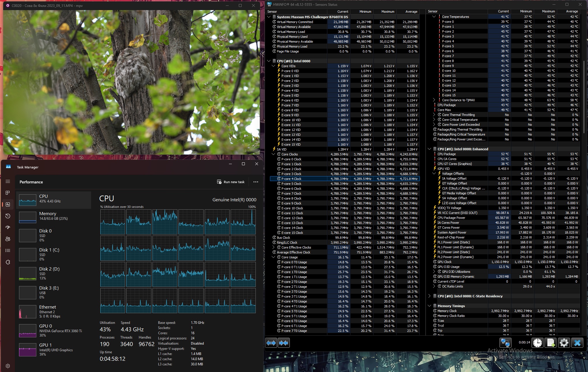Click HWiNFO expand columns arrows button
Image resolution: width=588 pixels, height=372 pixels.
click(271, 343)
